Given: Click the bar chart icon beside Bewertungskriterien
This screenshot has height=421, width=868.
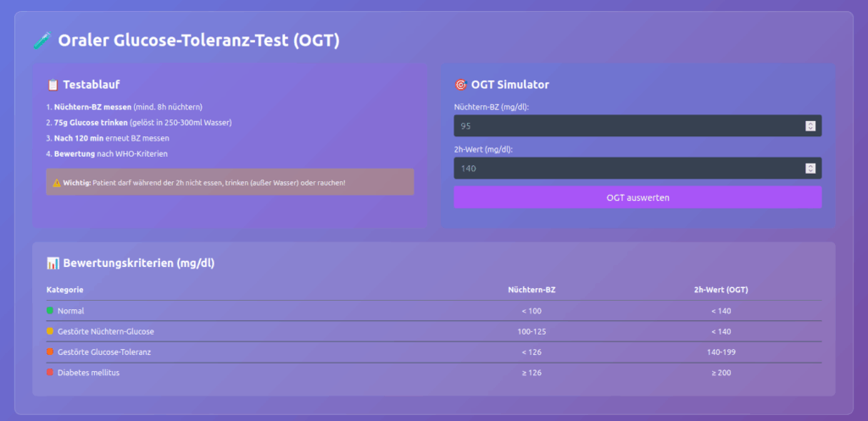Looking at the screenshot, I should click(x=53, y=263).
